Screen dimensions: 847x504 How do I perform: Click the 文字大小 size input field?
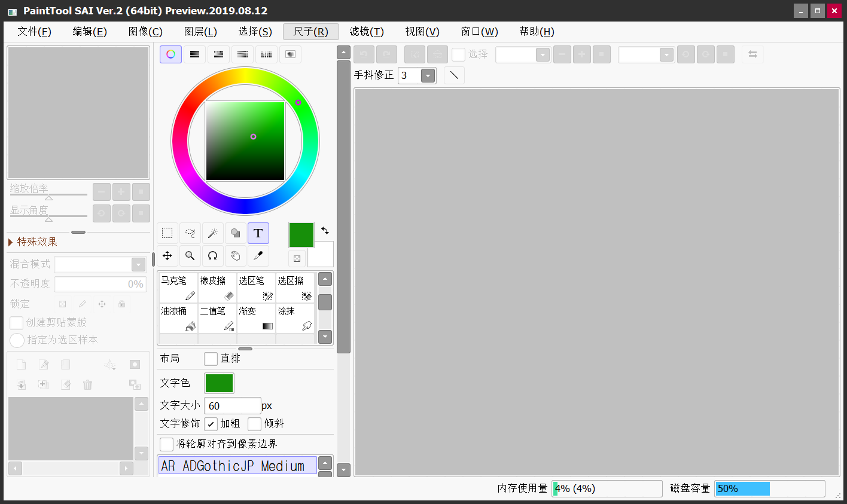(233, 406)
